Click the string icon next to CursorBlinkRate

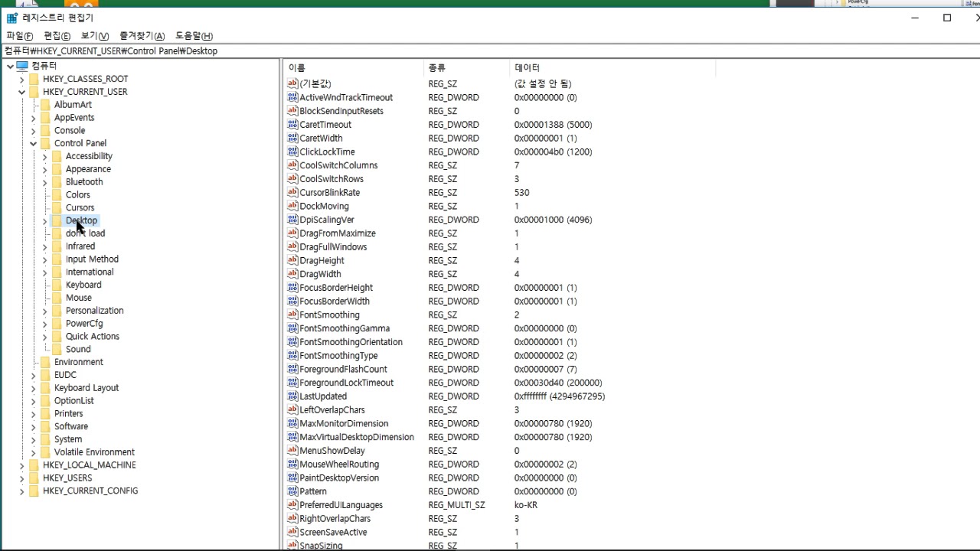[x=292, y=193]
